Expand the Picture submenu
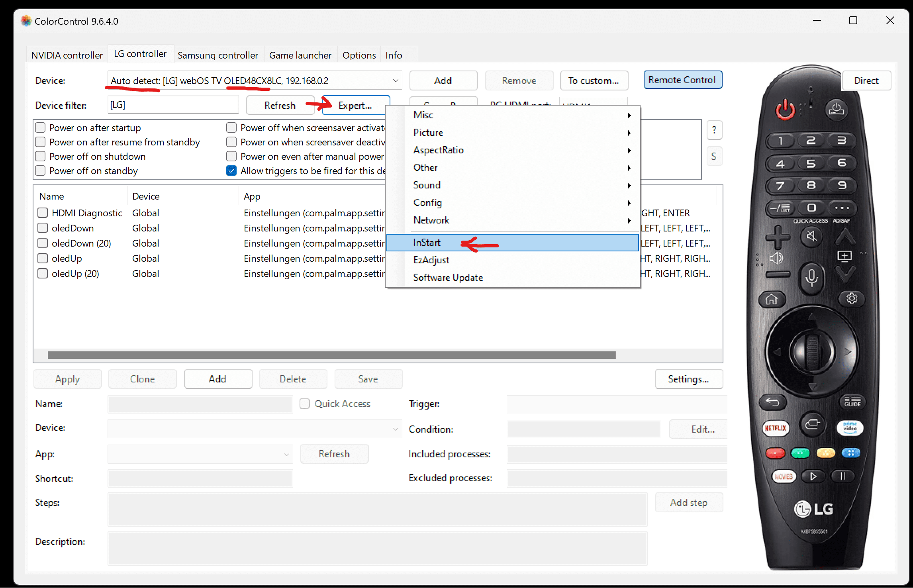 pyautogui.click(x=513, y=133)
